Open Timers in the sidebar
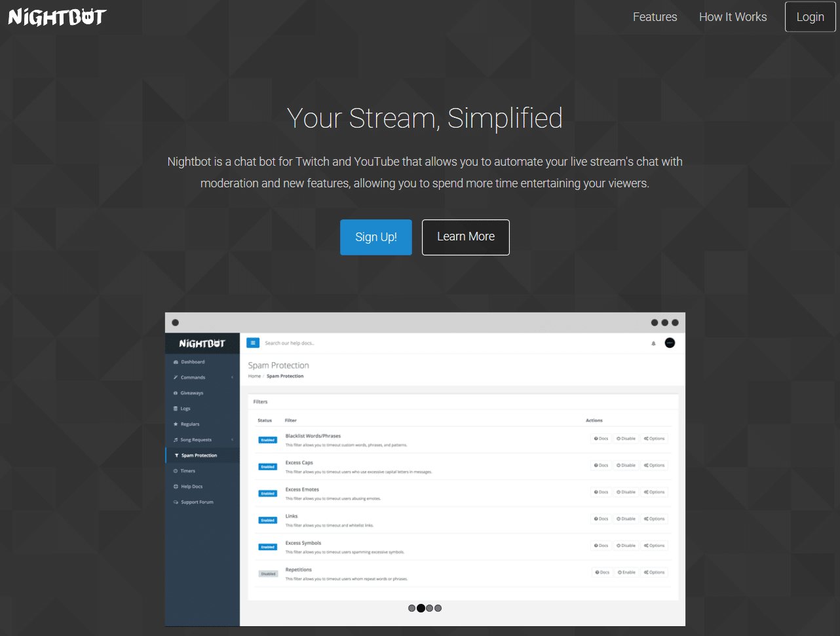Image resolution: width=840 pixels, height=636 pixels. click(x=188, y=471)
